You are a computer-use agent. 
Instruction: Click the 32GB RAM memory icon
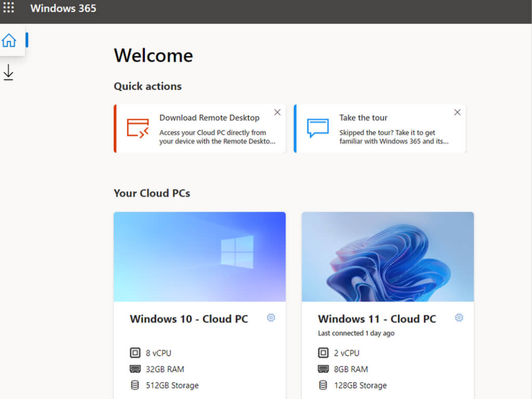point(135,369)
